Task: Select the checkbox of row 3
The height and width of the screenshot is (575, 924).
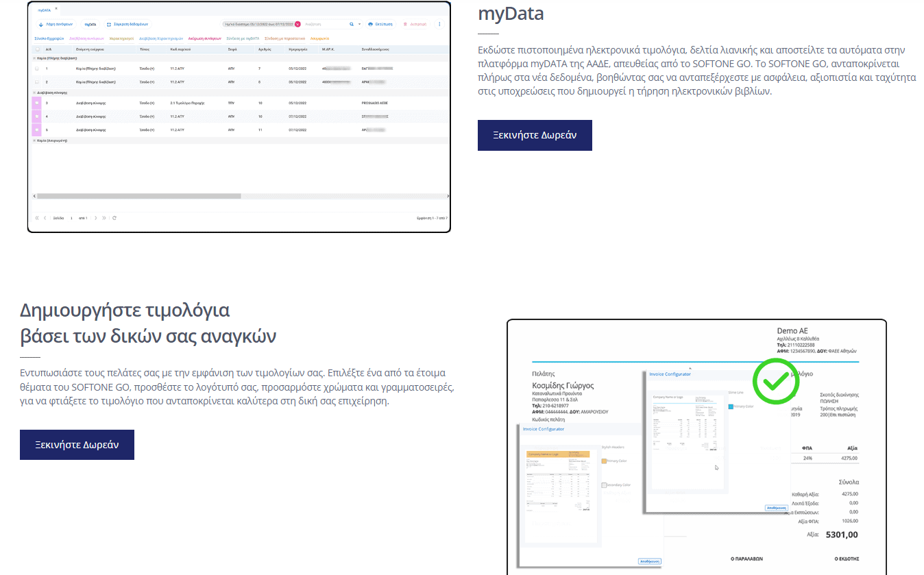Action: (x=37, y=103)
